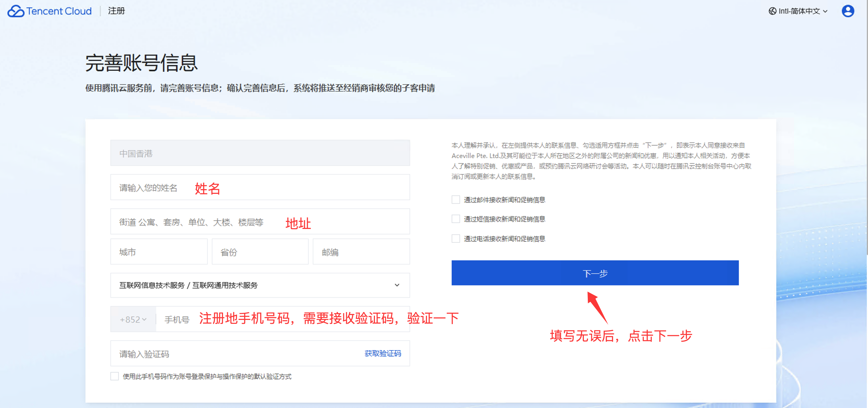Viewport: 868px width, 408px height.
Task: Click the 下一步 next step button
Action: click(595, 273)
